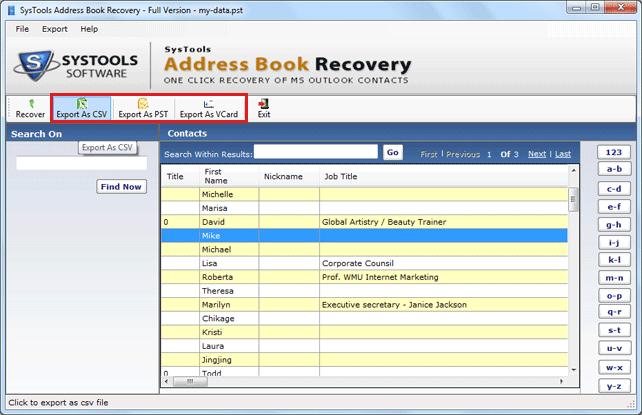
Task: Filter contacts by q-r
Action: click(614, 312)
